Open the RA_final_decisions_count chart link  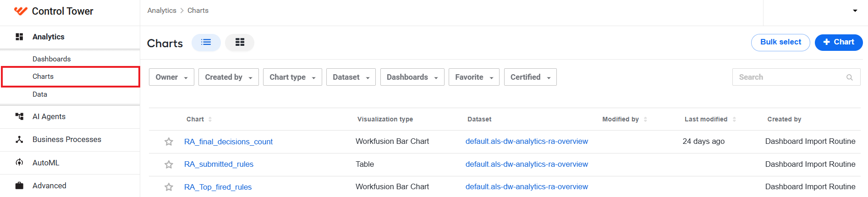228,142
